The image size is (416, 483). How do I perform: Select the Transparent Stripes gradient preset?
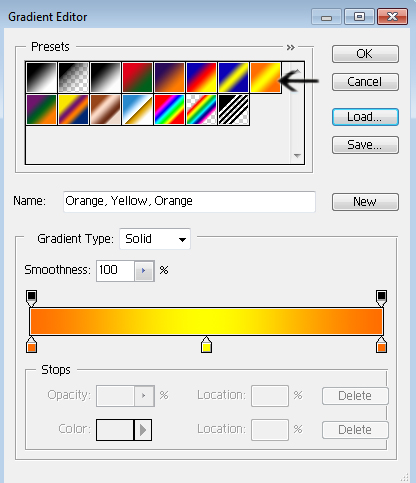(233, 109)
